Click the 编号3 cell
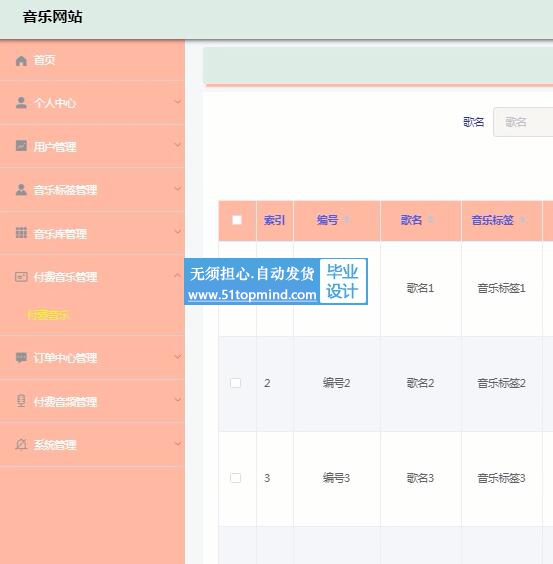This screenshot has height=564, width=553. tap(336, 478)
